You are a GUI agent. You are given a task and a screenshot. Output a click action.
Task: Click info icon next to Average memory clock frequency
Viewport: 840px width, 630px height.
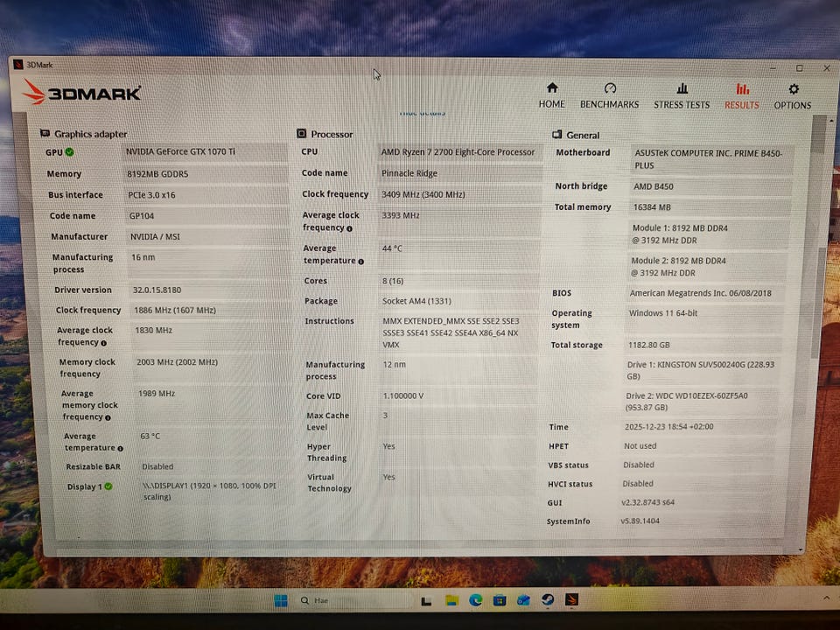tap(108, 417)
